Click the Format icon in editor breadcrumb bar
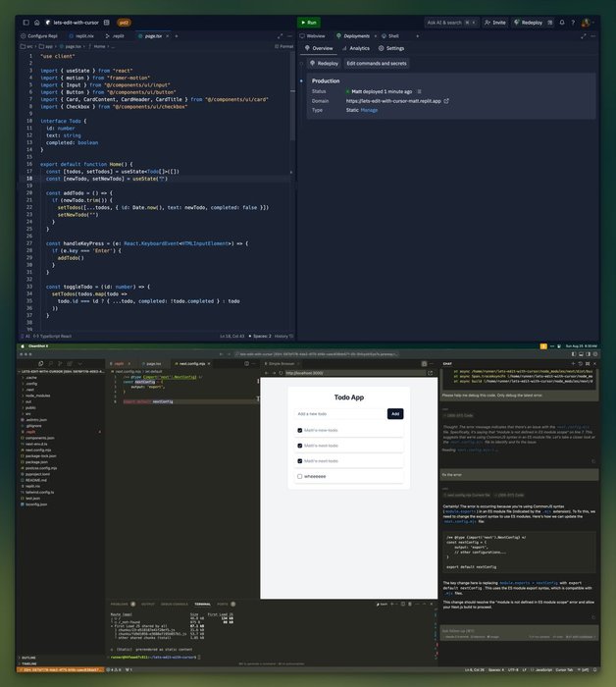Screen dimensions: 616x687 (284, 46)
